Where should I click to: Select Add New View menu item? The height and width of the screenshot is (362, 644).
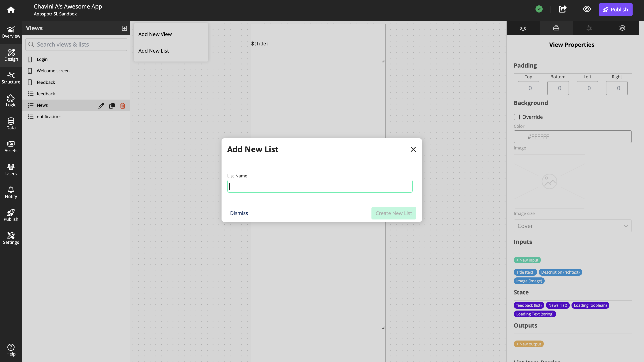pos(171,34)
